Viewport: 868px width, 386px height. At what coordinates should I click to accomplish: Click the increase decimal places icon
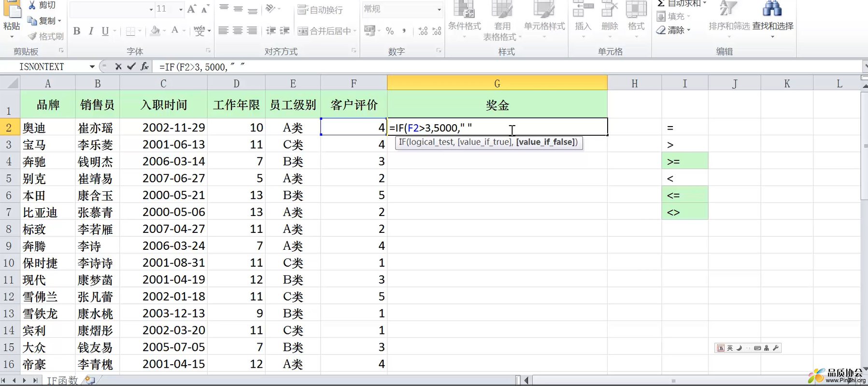(x=423, y=31)
